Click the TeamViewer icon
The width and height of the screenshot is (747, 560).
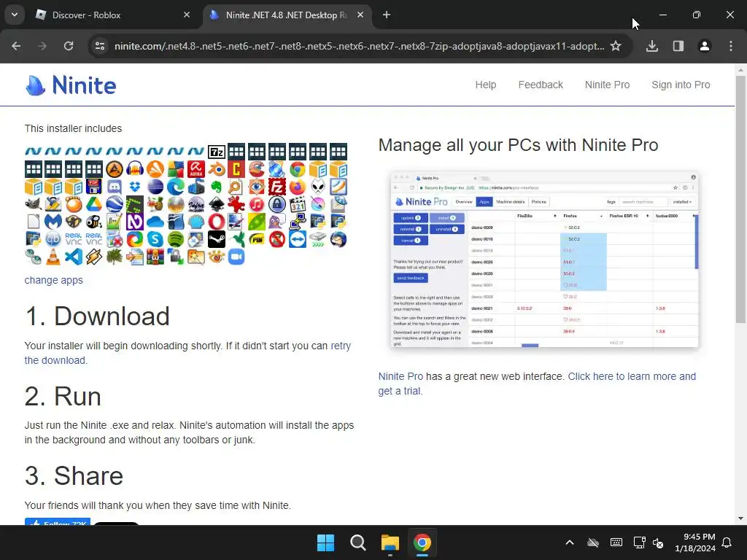coord(298,239)
